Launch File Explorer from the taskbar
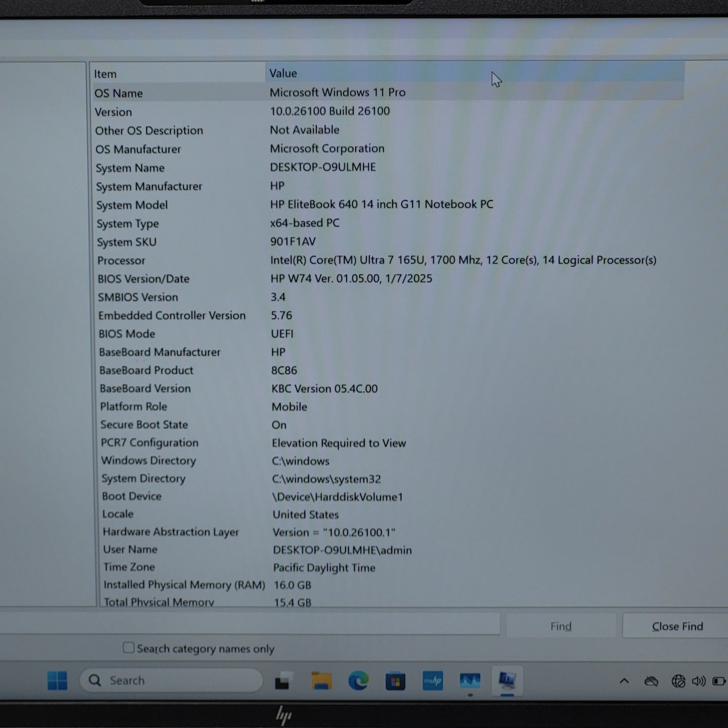Image resolution: width=728 pixels, height=728 pixels. (321, 681)
